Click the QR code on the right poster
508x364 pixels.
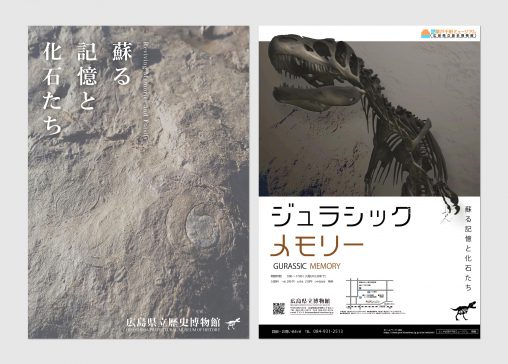(x=279, y=309)
